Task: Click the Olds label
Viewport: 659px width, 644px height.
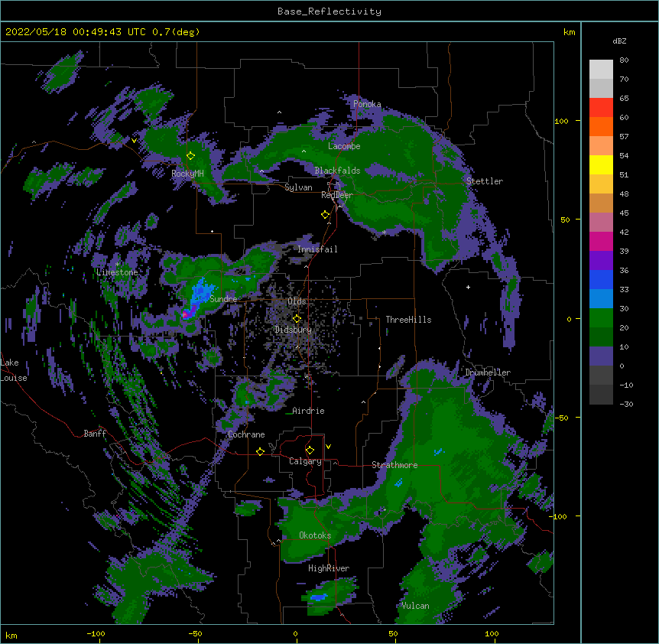Action: 297,301
